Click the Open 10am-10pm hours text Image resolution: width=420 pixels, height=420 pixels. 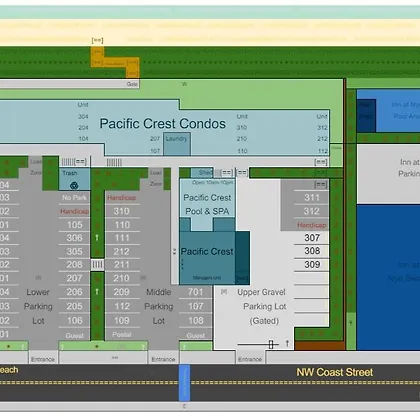(212, 183)
